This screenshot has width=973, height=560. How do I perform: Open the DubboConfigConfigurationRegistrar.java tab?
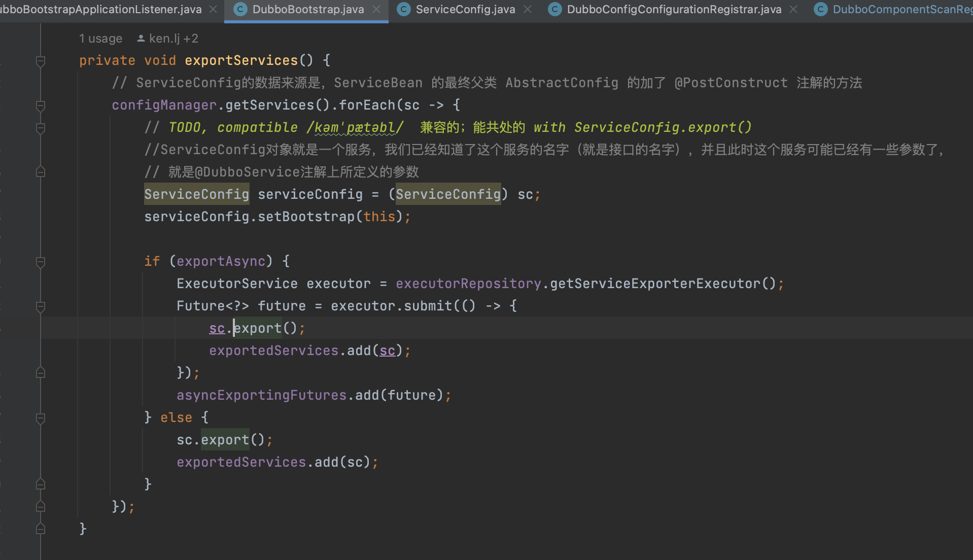(674, 10)
